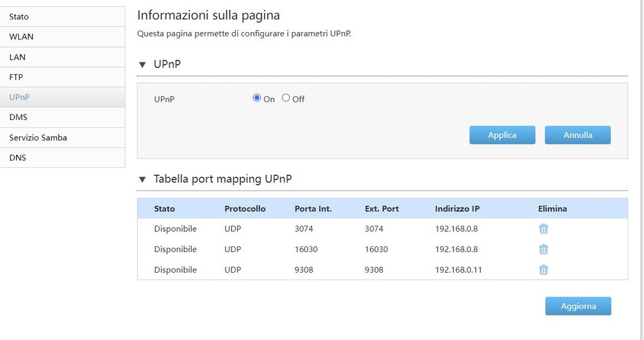
Task: Open the LAN sidebar item
Action: coord(62,57)
